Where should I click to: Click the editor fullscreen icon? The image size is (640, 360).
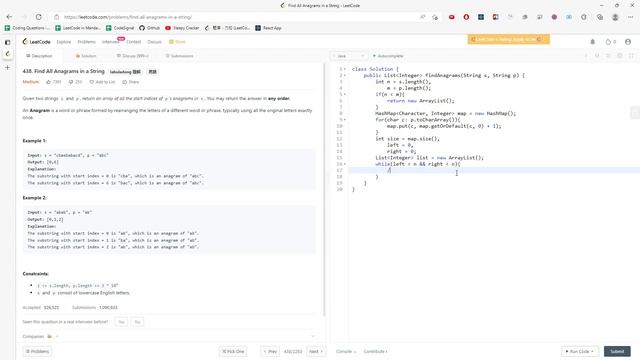tap(631, 56)
